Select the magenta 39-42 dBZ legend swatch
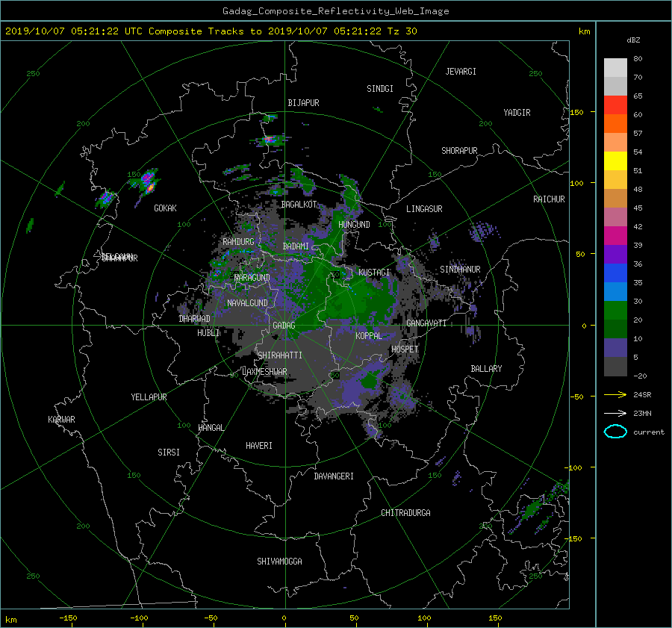This screenshot has height=628, width=672. 615,236
